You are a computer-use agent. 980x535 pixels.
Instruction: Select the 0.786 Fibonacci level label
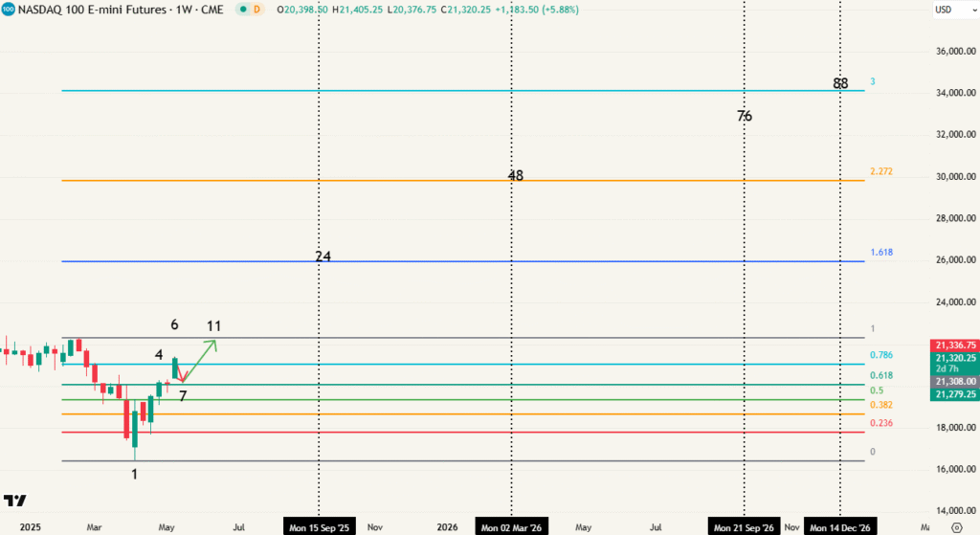[881, 355]
